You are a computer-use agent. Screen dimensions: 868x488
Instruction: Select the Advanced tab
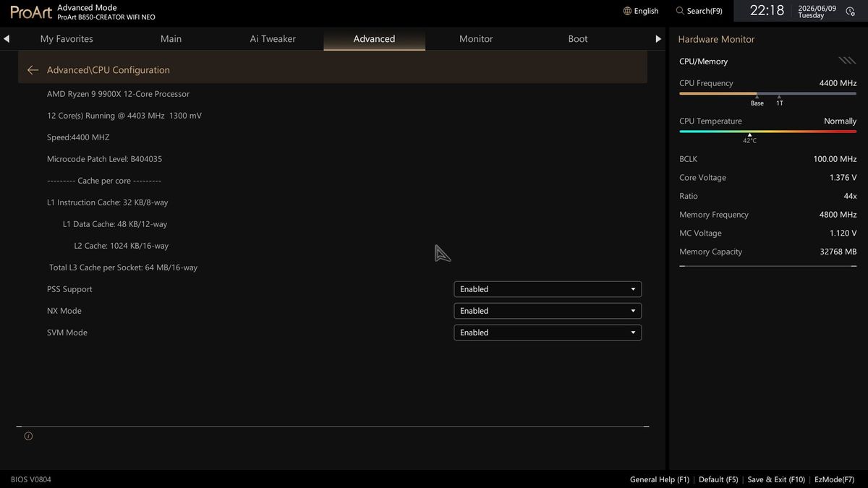[374, 39]
